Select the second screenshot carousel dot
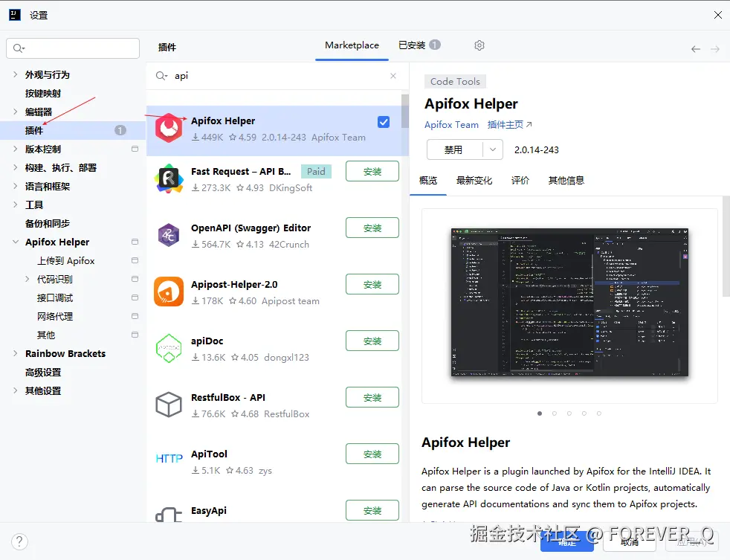 tap(555, 413)
